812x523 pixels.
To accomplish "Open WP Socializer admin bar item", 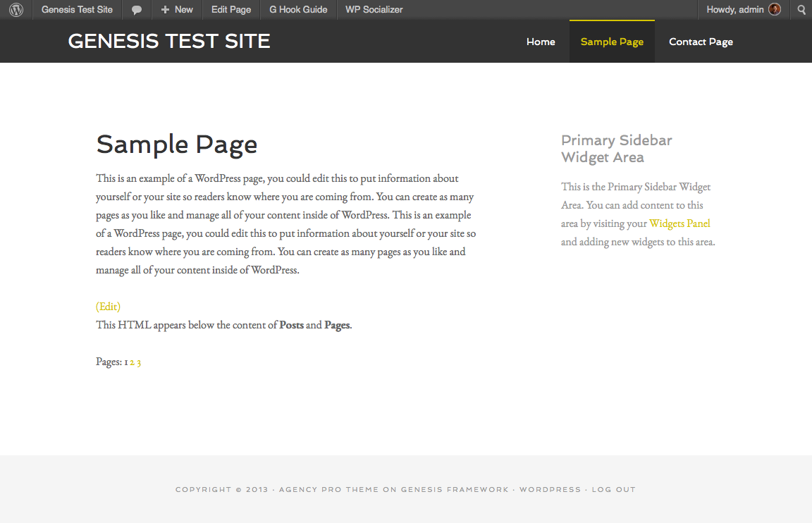I will click(x=374, y=10).
